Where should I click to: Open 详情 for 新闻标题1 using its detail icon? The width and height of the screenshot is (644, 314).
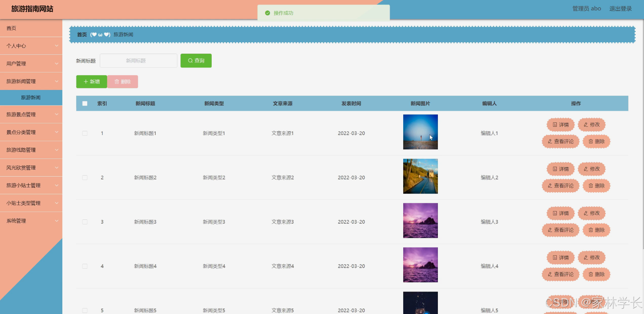coord(555,125)
